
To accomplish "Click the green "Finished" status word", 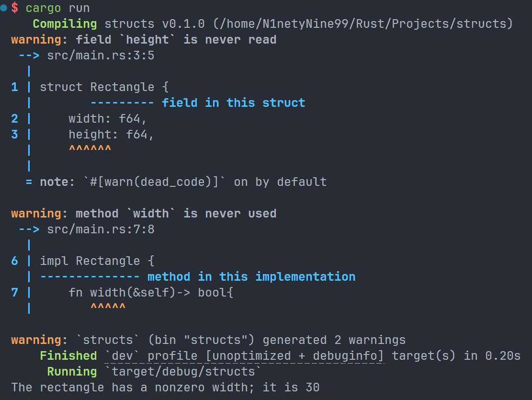I will coord(68,356).
